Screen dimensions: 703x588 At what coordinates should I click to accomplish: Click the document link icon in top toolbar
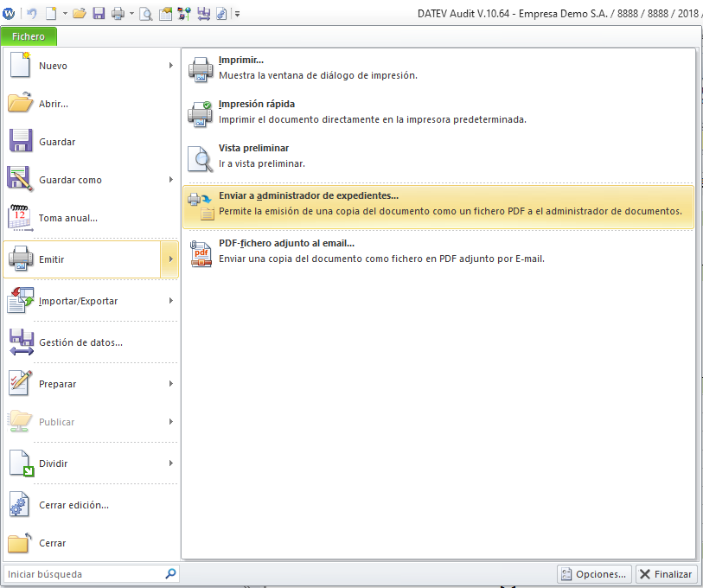click(221, 14)
